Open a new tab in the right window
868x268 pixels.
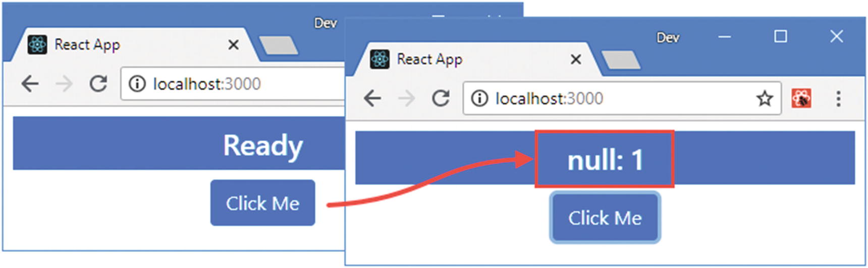621,60
